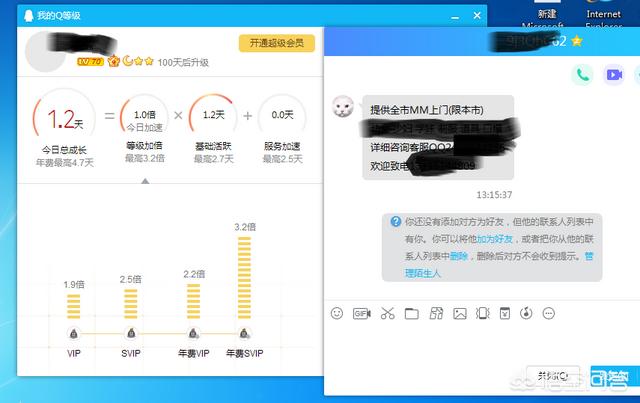
Task: Click the 年费VIP marker icon on the chart
Action: 193,334
